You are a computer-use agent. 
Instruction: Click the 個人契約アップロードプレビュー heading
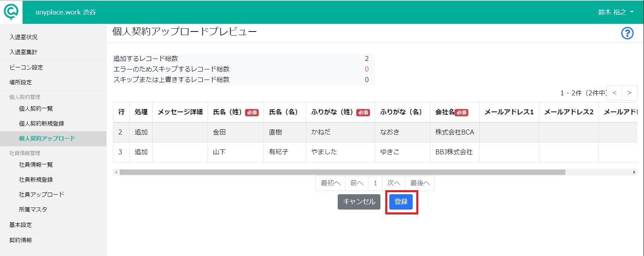pos(184,31)
